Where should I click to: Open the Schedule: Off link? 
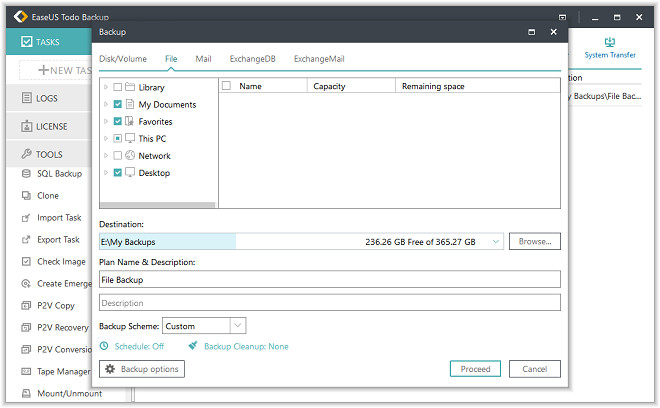[139, 346]
